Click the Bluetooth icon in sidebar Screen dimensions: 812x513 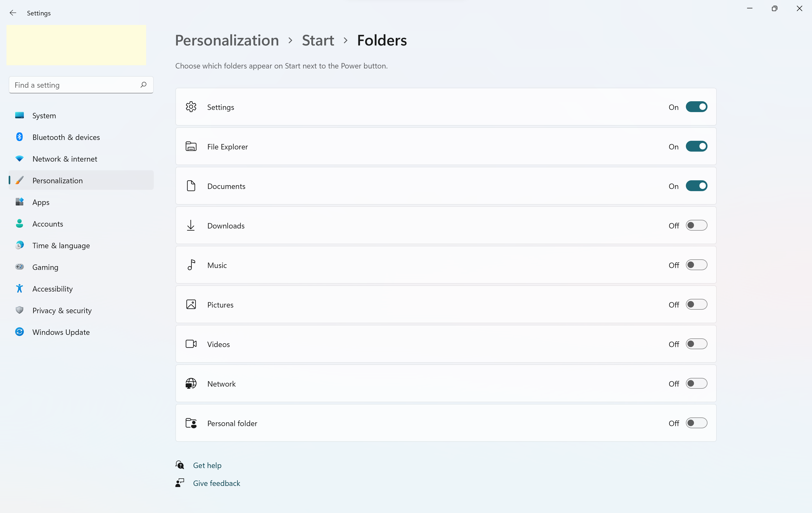point(19,137)
